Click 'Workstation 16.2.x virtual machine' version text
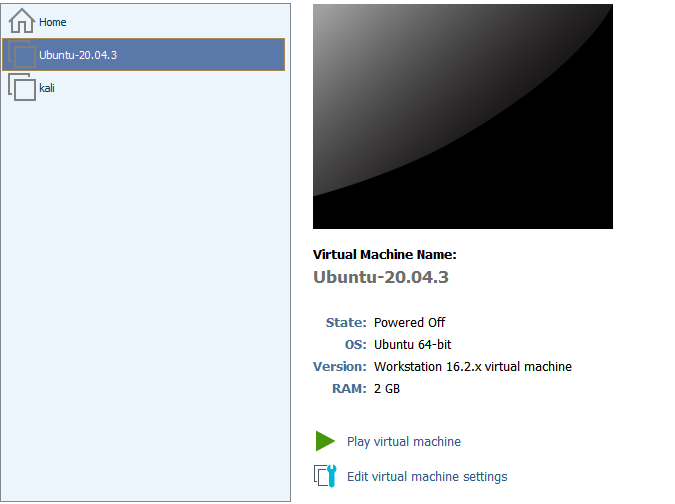Image resolution: width=675 pixels, height=504 pixels. (x=473, y=366)
